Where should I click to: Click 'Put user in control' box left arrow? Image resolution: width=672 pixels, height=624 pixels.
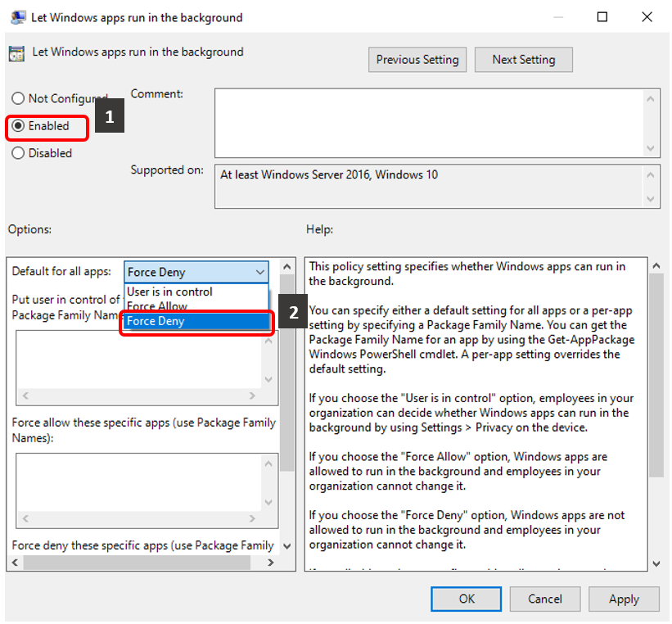point(25,396)
